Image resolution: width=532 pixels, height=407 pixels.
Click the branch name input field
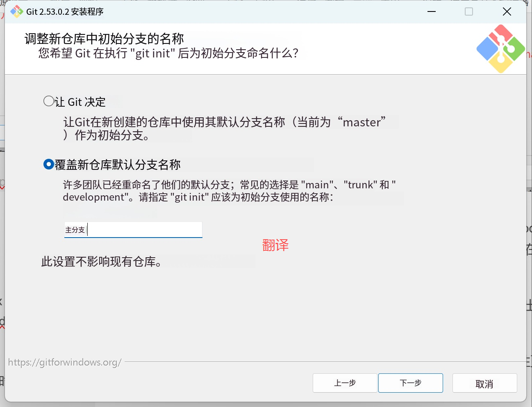(x=133, y=230)
